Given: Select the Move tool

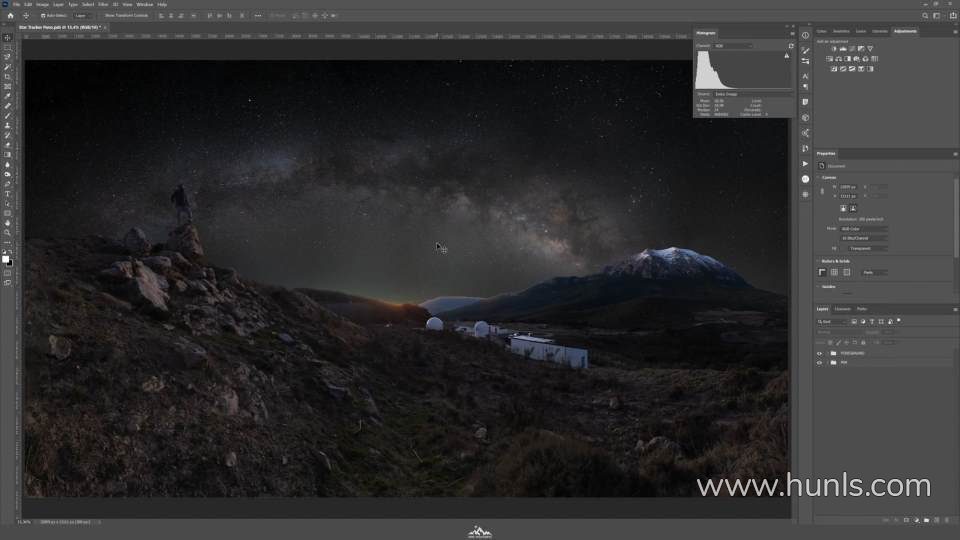Looking at the screenshot, I should 7,37.
